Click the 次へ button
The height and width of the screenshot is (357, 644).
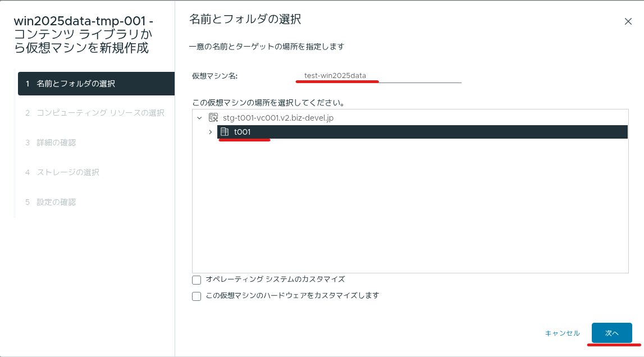(611, 333)
